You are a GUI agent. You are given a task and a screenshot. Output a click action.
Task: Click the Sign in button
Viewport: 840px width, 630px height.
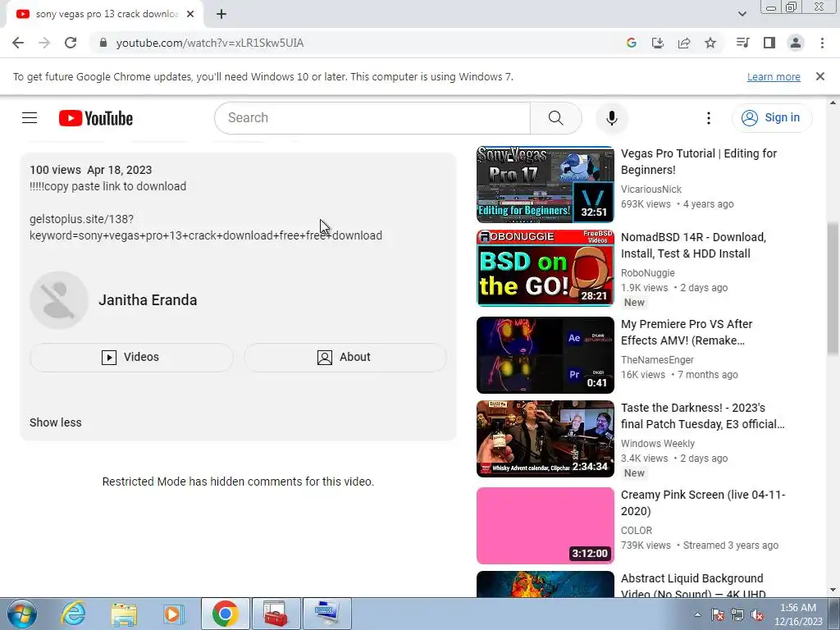click(771, 118)
